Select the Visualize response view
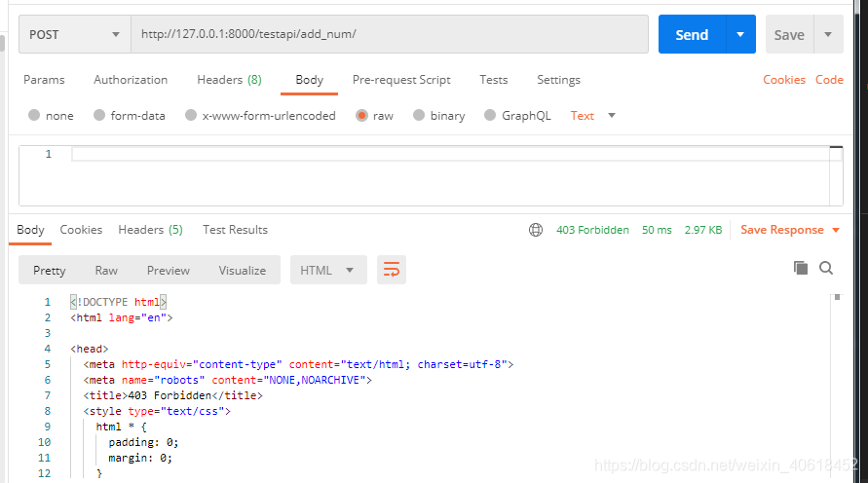This screenshot has width=868, height=483. (242, 270)
